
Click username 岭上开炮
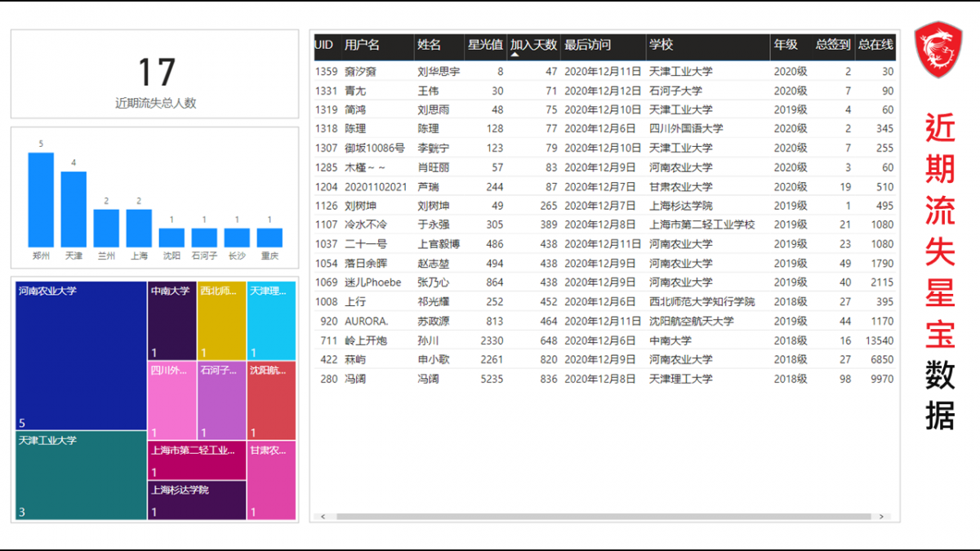(x=365, y=340)
